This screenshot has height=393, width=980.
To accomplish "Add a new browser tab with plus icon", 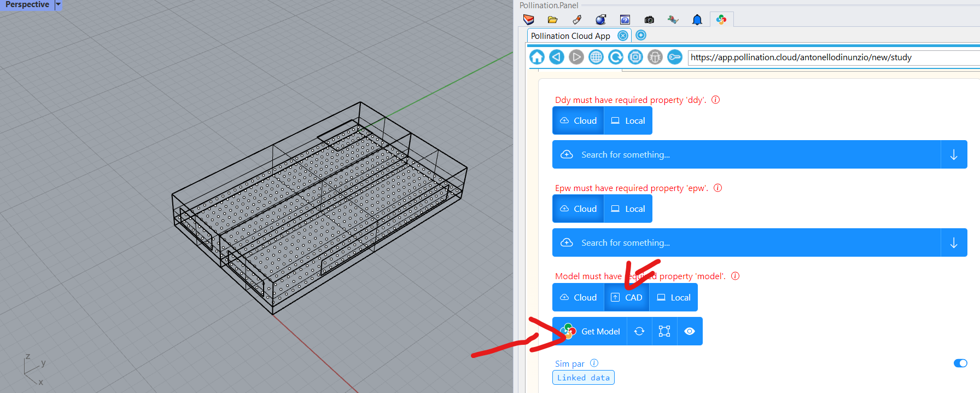I will (x=641, y=36).
